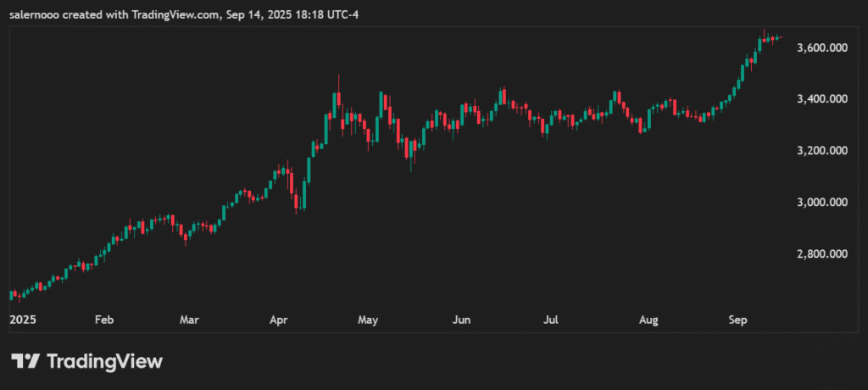The image size is (868, 390).
Task: Select the 2,800.000 price axis label
Action: pyautogui.click(x=821, y=254)
